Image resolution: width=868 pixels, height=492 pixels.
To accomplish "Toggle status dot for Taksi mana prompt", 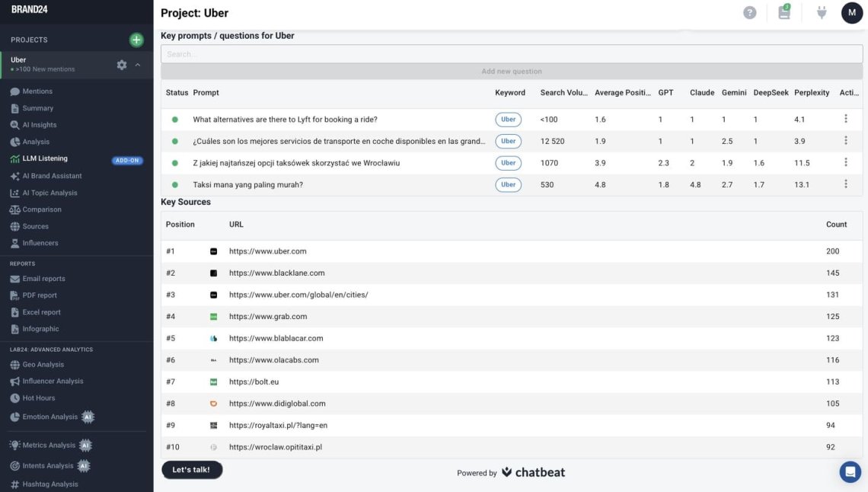I will [x=175, y=185].
